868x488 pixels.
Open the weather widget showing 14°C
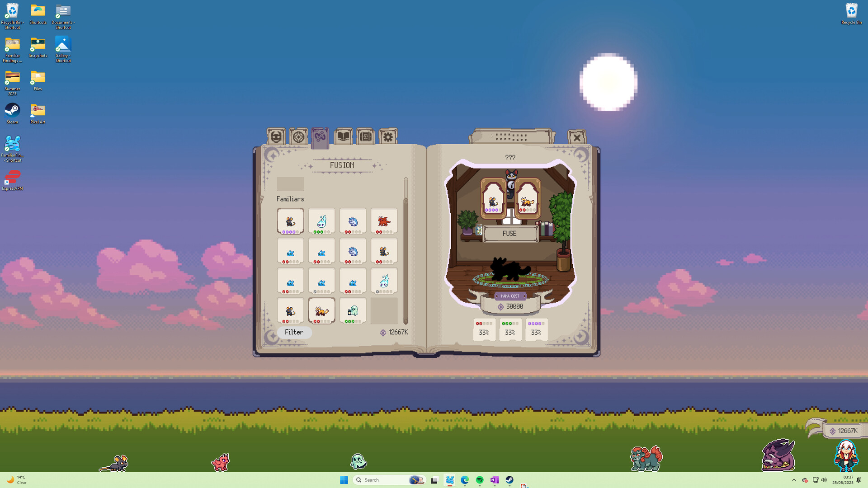16,480
